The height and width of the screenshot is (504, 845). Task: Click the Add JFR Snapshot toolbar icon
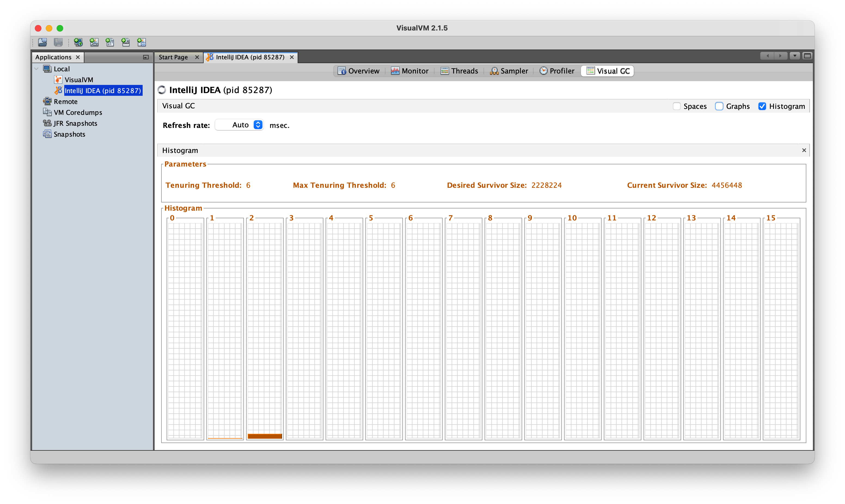click(126, 42)
